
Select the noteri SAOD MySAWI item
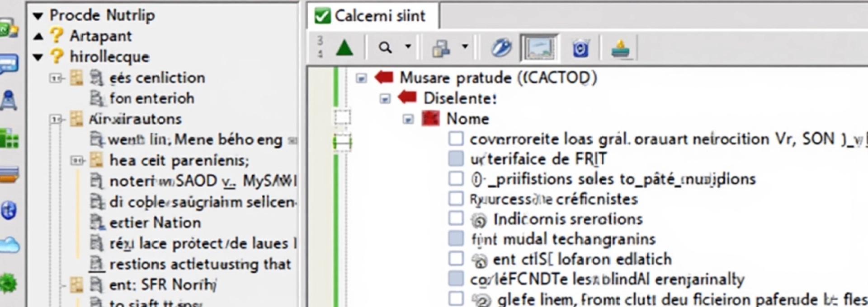pos(203,181)
